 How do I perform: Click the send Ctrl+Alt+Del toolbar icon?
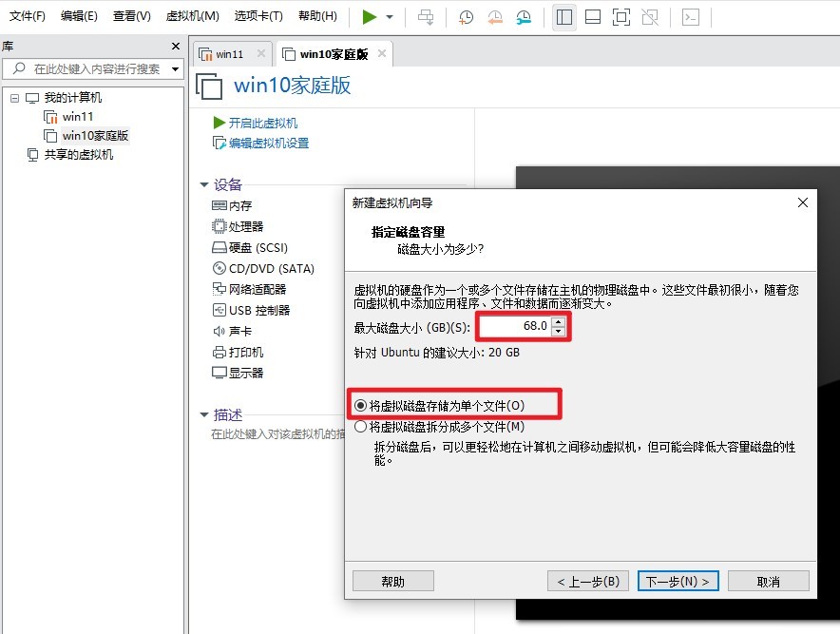[426, 17]
